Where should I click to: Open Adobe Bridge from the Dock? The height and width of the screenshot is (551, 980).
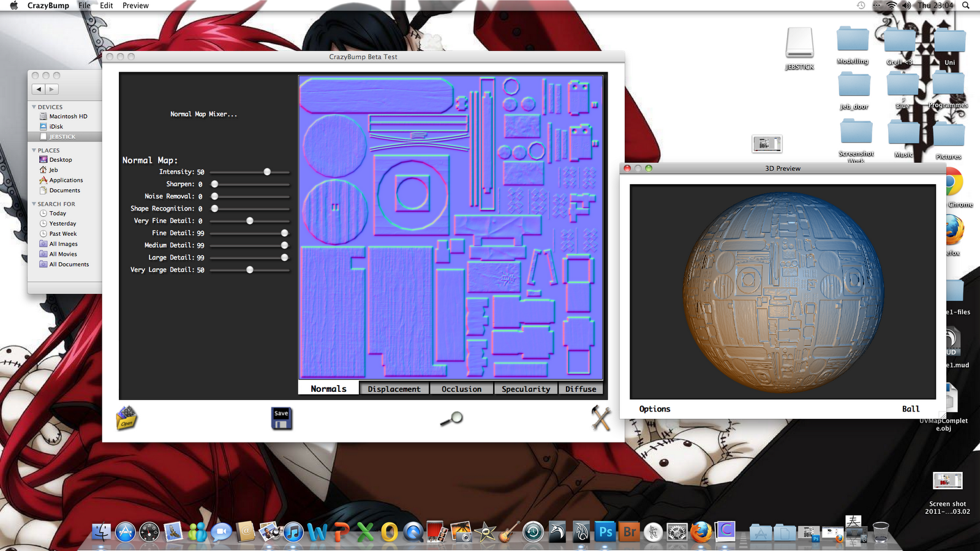(629, 532)
